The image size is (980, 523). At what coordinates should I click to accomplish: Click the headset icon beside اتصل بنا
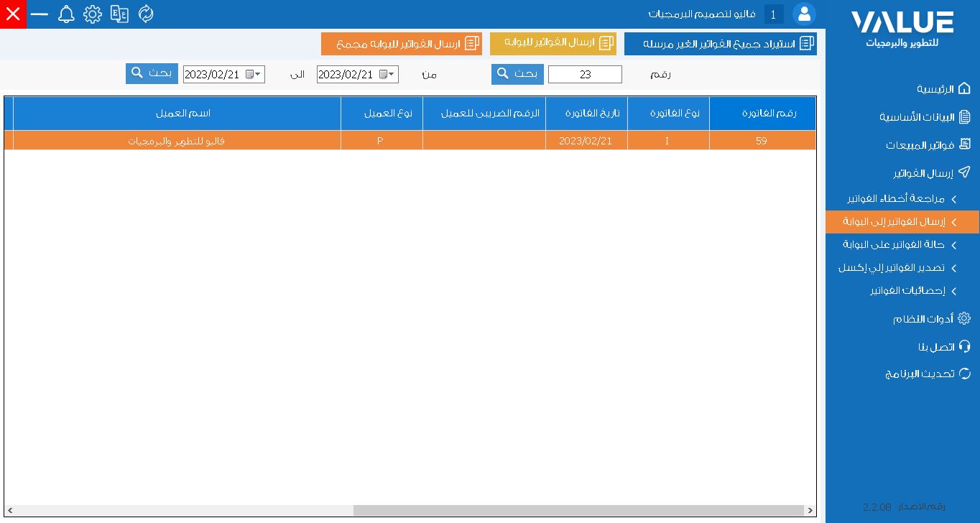964,346
